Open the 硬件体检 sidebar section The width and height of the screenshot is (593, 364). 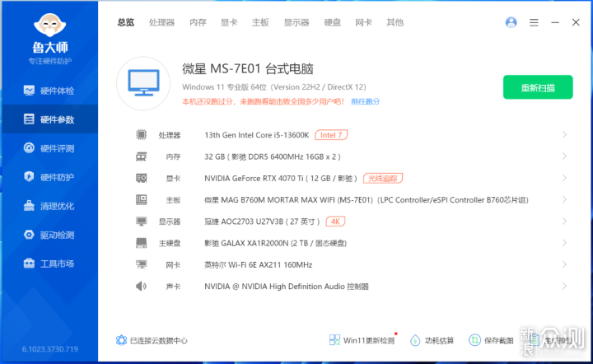[x=49, y=91]
